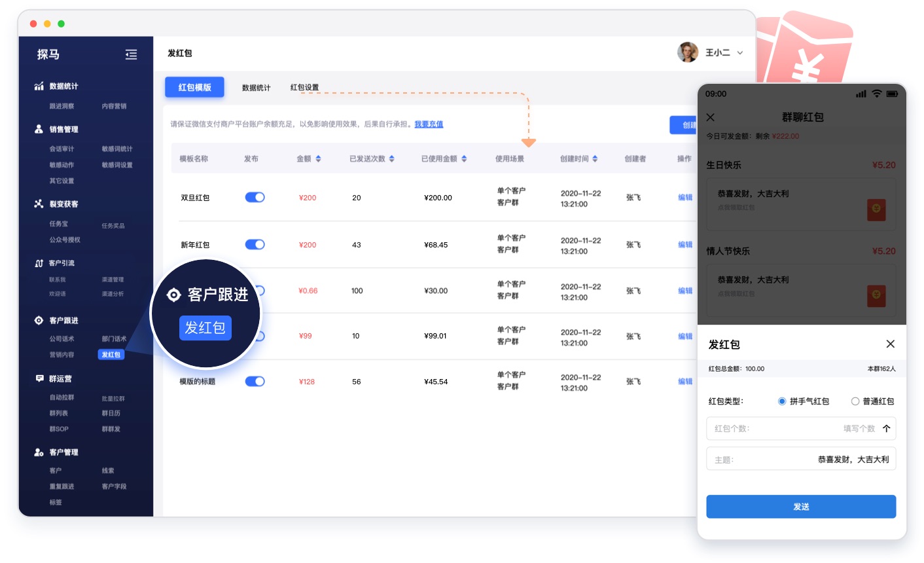Follow the 我要充值 recharge link
Image resolution: width=924 pixels, height=563 pixels.
[429, 124]
